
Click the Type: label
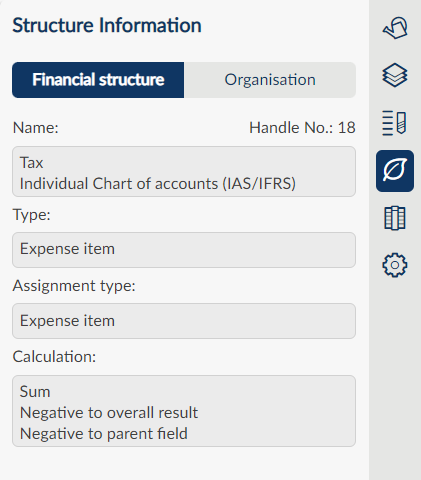click(32, 215)
